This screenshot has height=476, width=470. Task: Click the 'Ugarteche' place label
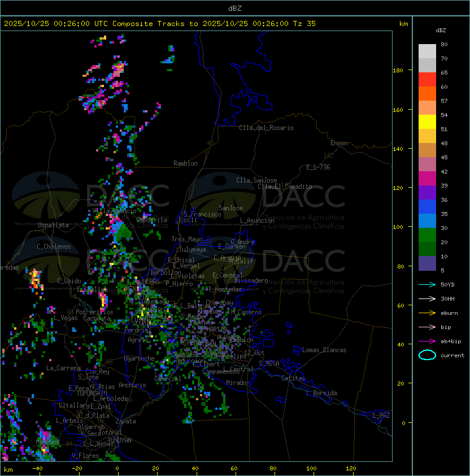[140, 358]
